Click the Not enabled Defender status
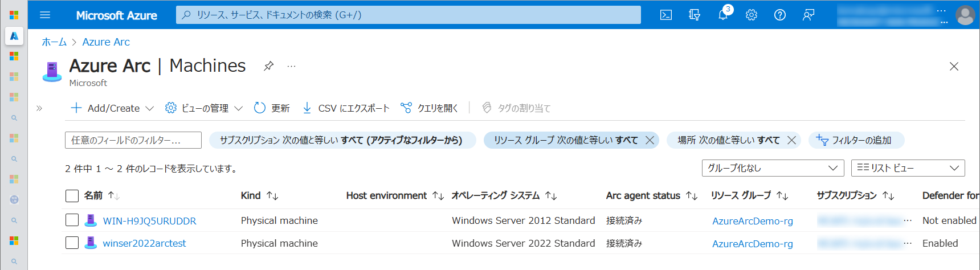980x270 pixels. [949, 220]
